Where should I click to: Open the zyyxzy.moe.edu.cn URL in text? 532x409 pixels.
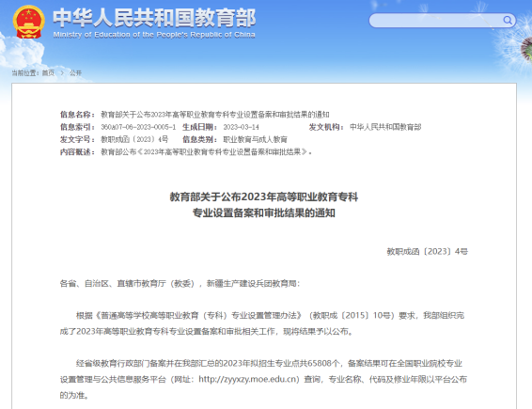(249, 379)
